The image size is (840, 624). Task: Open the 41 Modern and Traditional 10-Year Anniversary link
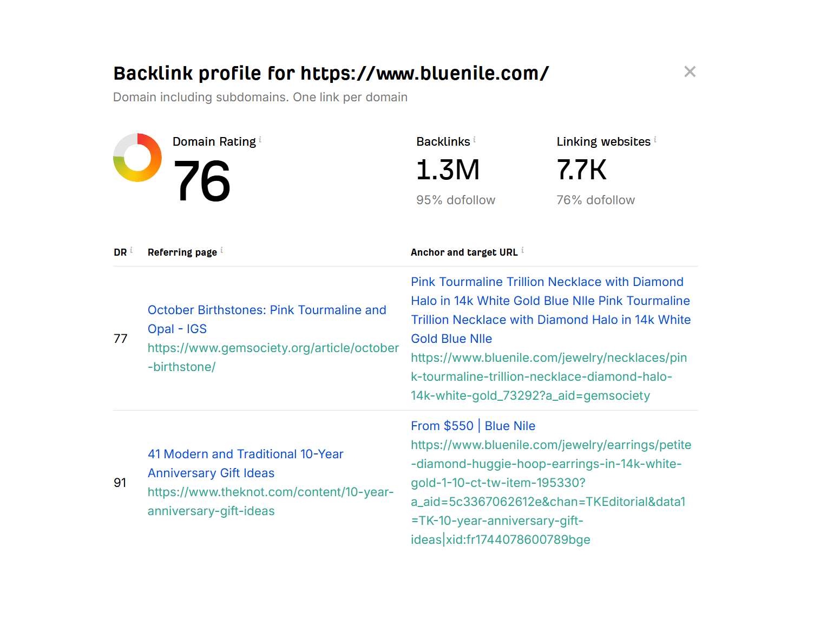(245, 463)
